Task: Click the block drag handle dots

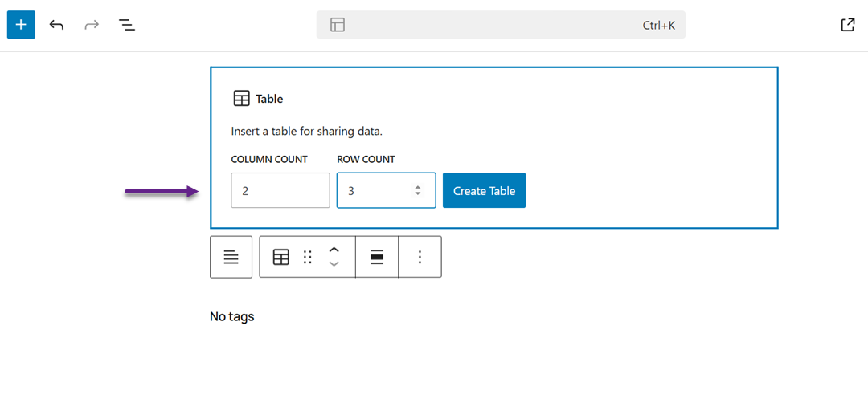Action: [307, 257]
